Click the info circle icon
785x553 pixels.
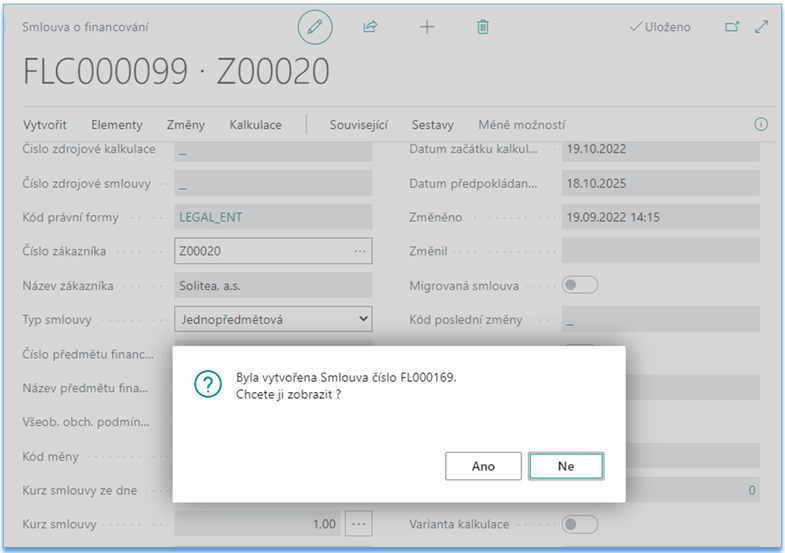760,125
